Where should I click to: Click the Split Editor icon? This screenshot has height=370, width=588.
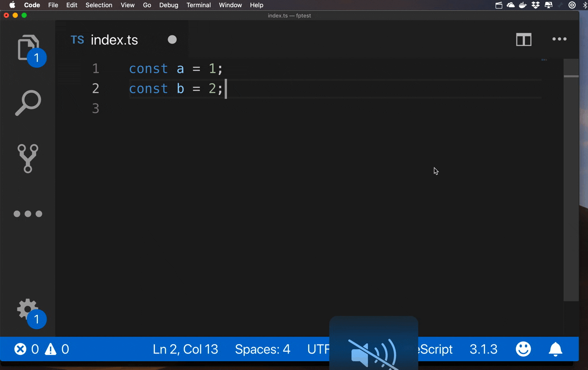pyautogui.click(x=524, y=40)
